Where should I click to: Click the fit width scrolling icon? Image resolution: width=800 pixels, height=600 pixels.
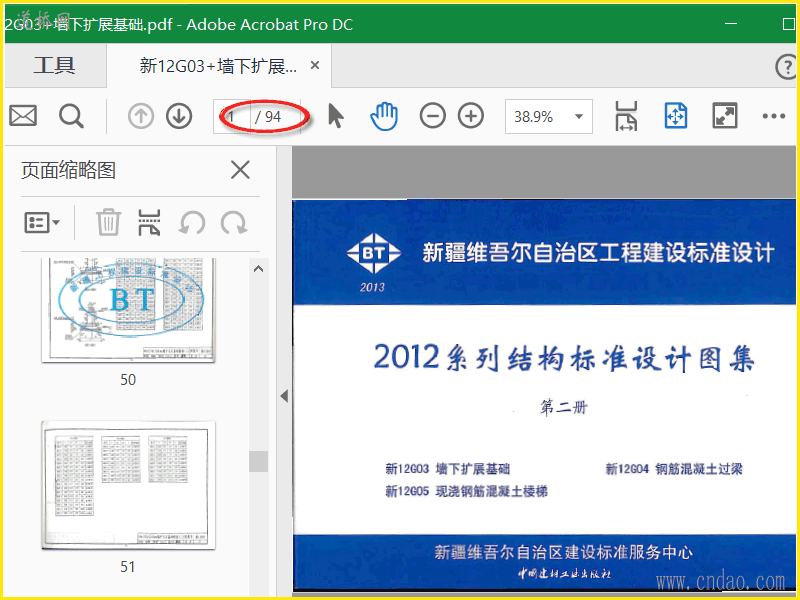(x=626, y=116)
